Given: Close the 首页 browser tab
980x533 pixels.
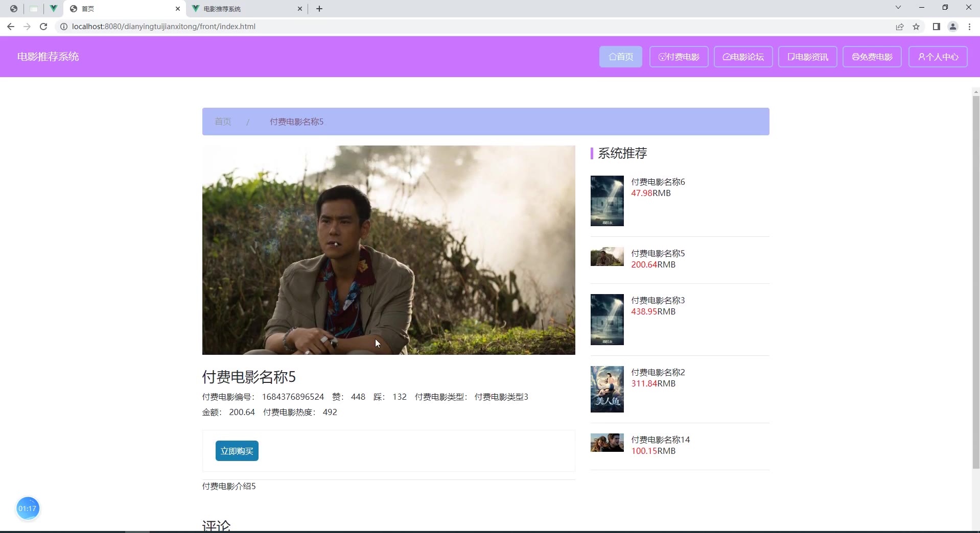Looking at the screenshot, I should [x=177, y=9].
